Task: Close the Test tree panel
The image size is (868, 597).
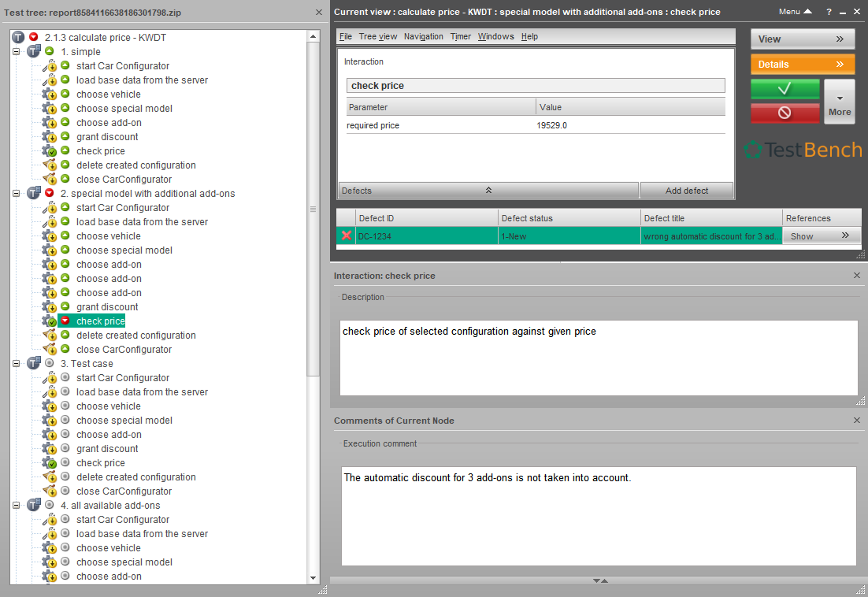Action: point(319,12)
